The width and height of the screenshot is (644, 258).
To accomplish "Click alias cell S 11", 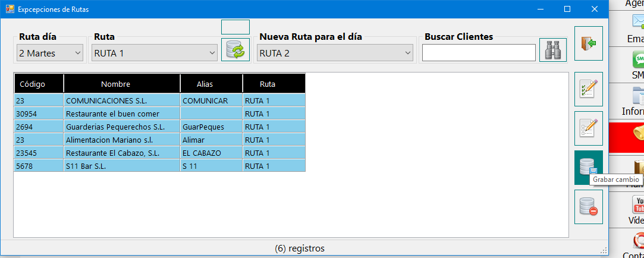I will pos(212,166).
